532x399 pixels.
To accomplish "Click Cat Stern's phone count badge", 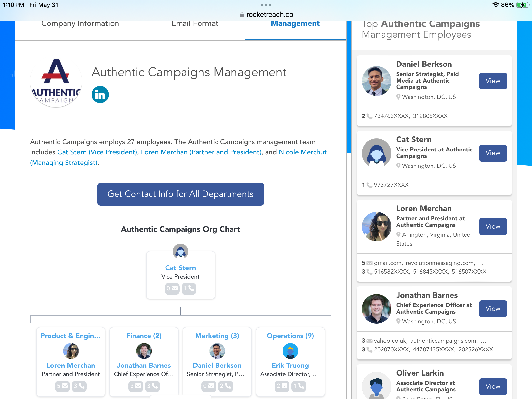I will [x=189, y=288].
